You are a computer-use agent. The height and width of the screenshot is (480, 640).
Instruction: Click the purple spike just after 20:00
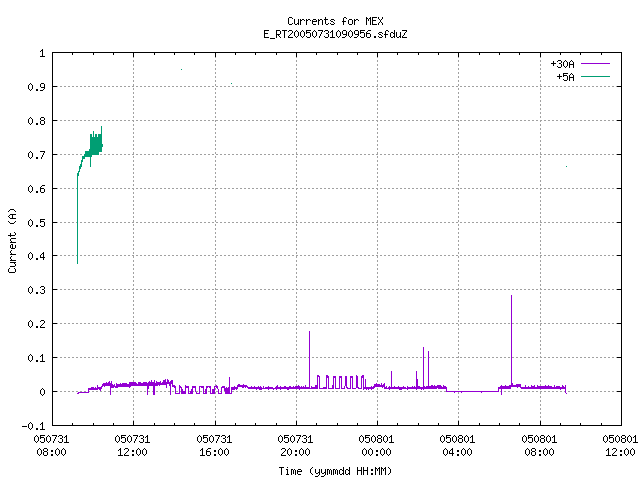click(x=309, y=359)
